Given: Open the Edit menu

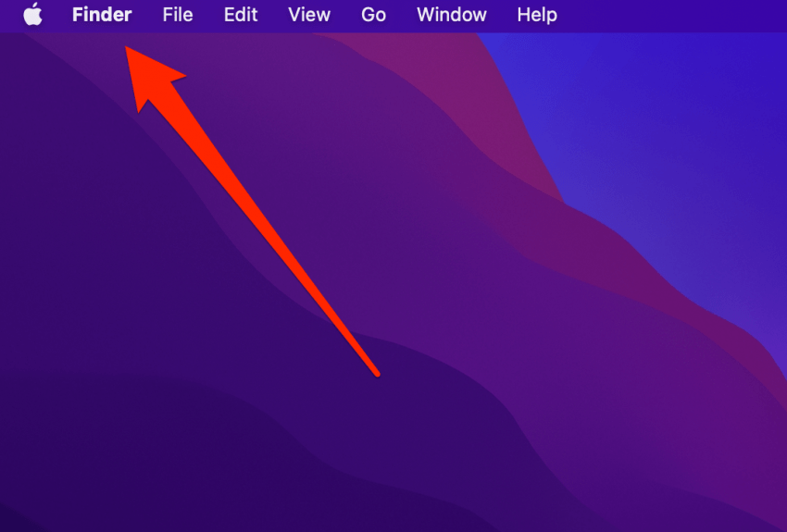Looking at the screenshot, I should tap(241, 15).
